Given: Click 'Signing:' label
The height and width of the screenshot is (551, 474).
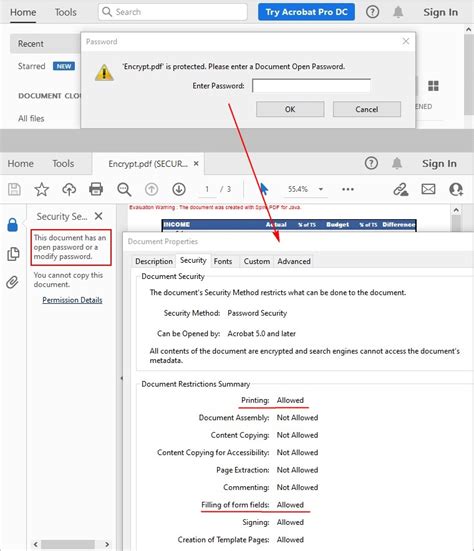Looking at the screenshot, I should click(x=256, y=523).
